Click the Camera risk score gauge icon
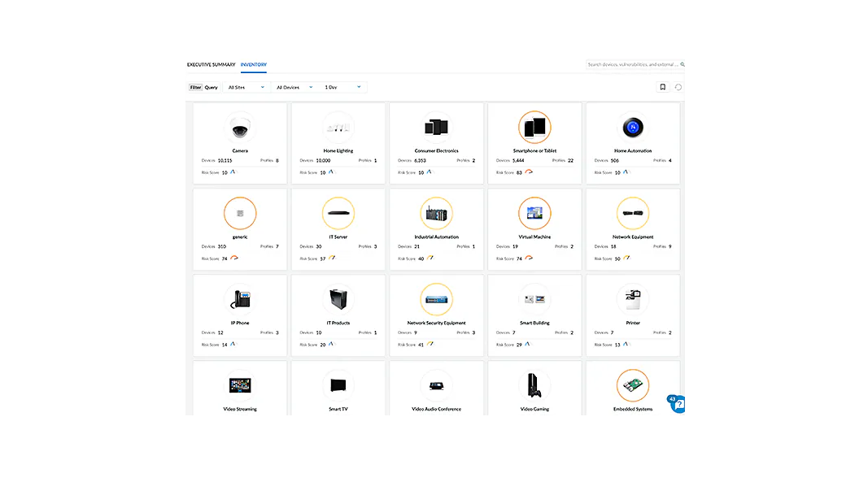Viewport: 868px width, 482px height. pos(233,172)
